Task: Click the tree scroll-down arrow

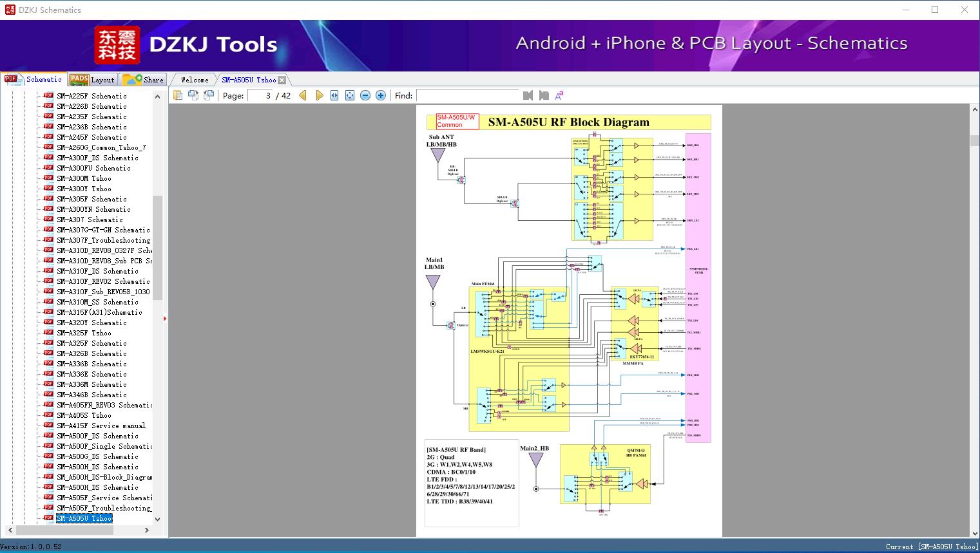Action: coord(157,520)
